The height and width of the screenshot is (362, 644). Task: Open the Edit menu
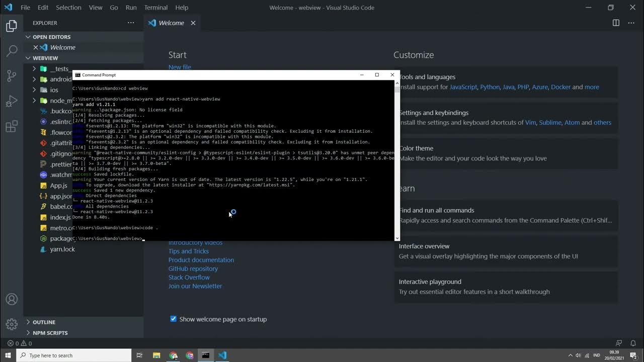[x=43, y=8]
